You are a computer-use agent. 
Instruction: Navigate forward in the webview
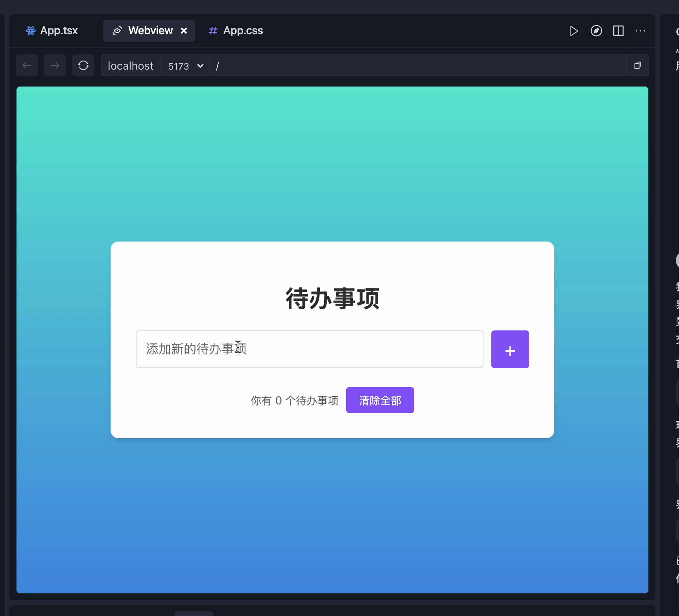[x=55, y=65]
